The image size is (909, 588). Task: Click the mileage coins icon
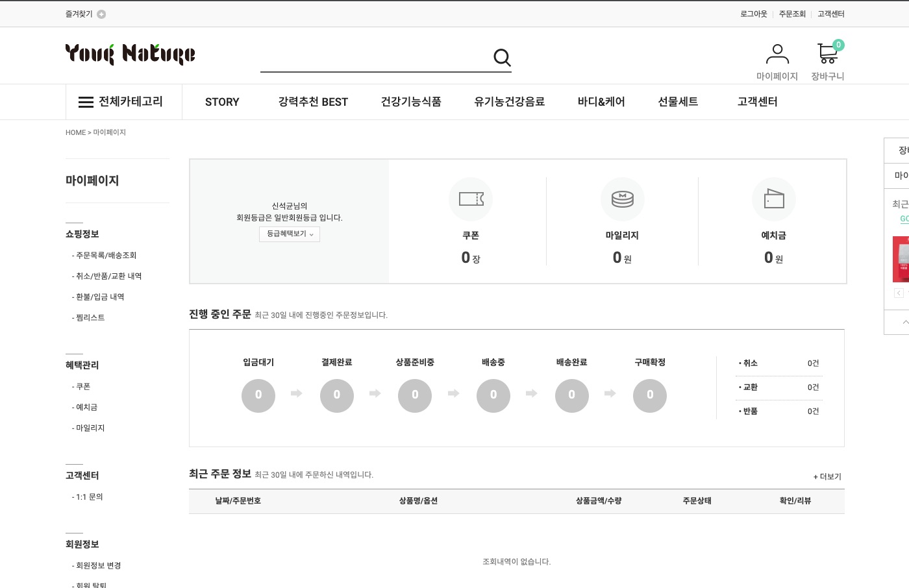(x=622, y=199)
